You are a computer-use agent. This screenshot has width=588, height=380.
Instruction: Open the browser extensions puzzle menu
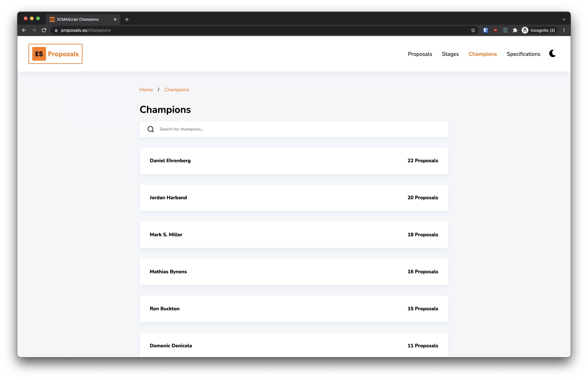click(x=515, y=30)
